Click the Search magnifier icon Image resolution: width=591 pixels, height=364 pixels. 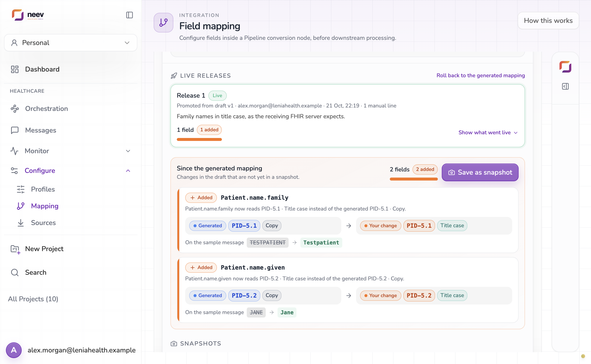coord(15,273)
